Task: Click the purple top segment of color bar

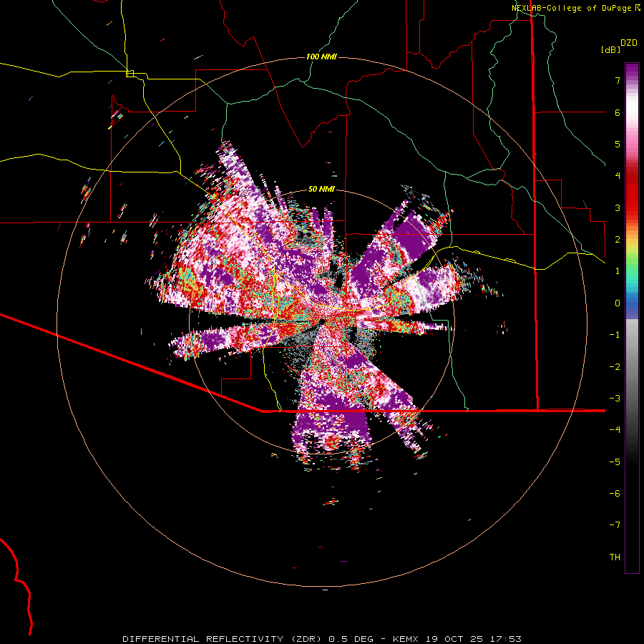Action: (632, 71)
